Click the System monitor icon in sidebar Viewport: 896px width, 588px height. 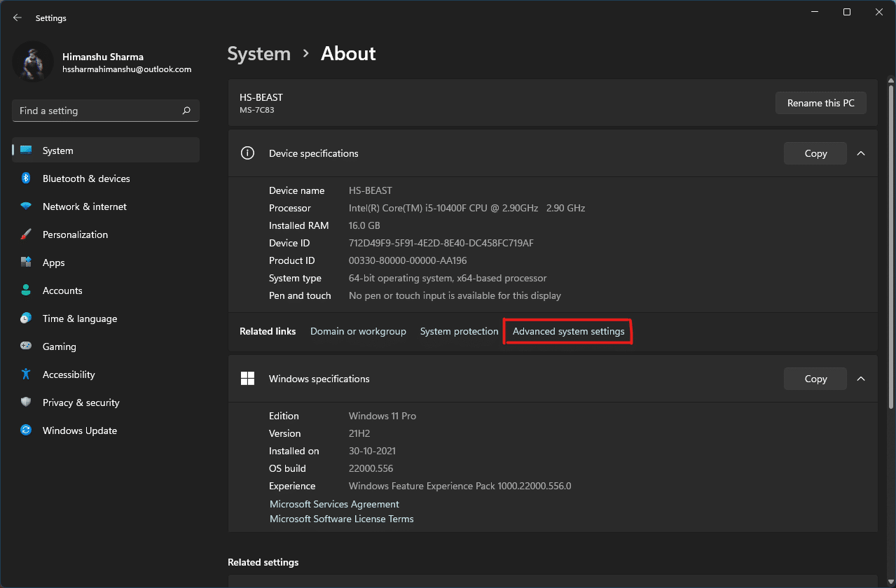(x=26, y=150)
